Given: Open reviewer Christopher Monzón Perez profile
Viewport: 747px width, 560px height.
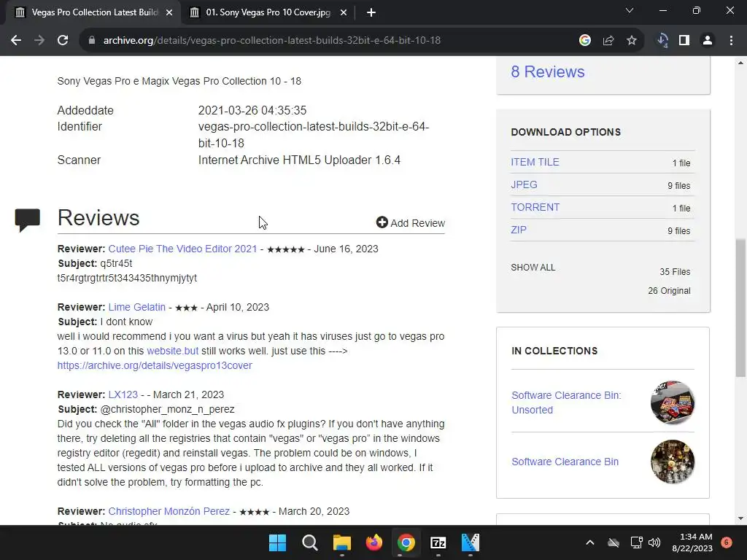Looking at the screenshot, I should (x=169, y=511).
